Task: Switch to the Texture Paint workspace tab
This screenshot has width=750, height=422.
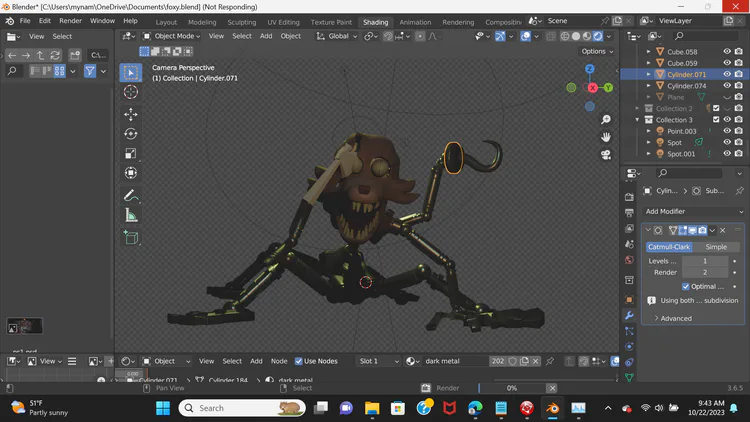Action: pyautogui.click(x=331, y=22)
